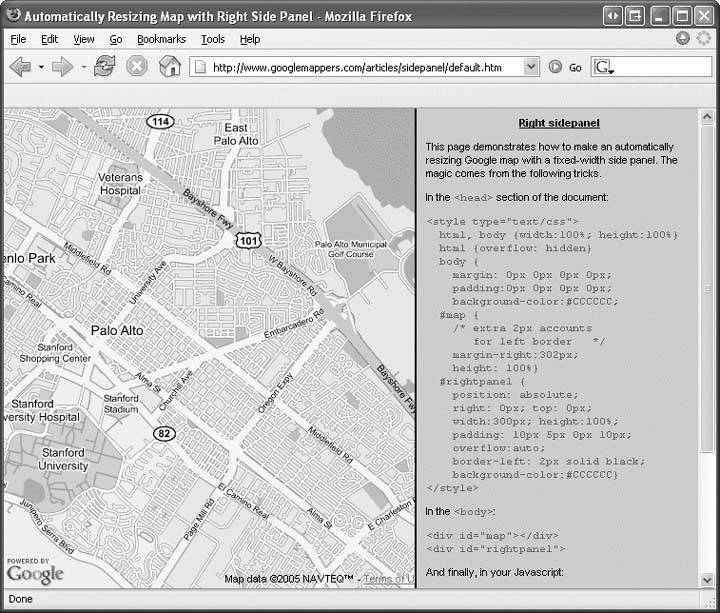Click the Back navigation arrow
Image resolution: width=720 pixels, height=613 pixels.
(20, 67)
